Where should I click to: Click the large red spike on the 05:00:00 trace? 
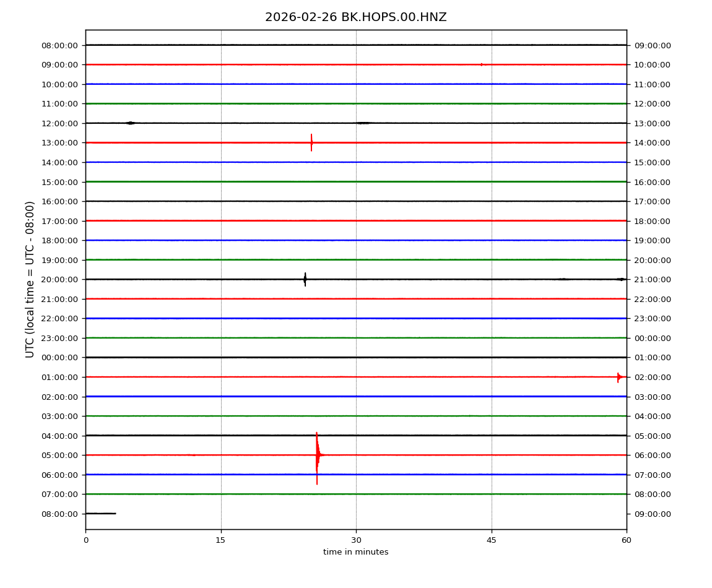(317, 456)
